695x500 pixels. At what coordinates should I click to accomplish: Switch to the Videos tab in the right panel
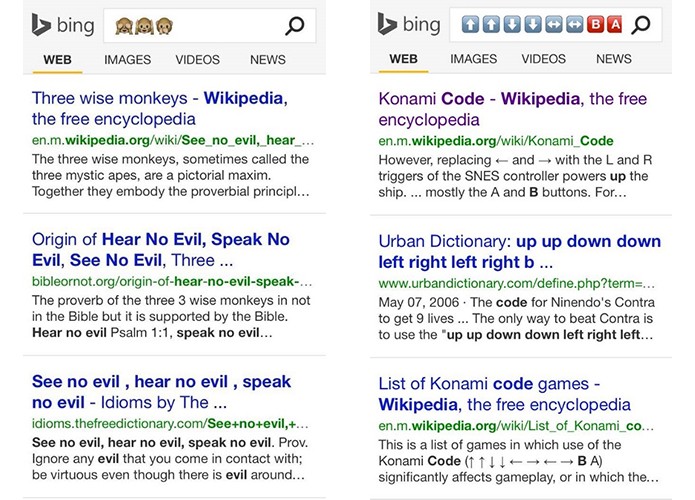pos(543,59)
